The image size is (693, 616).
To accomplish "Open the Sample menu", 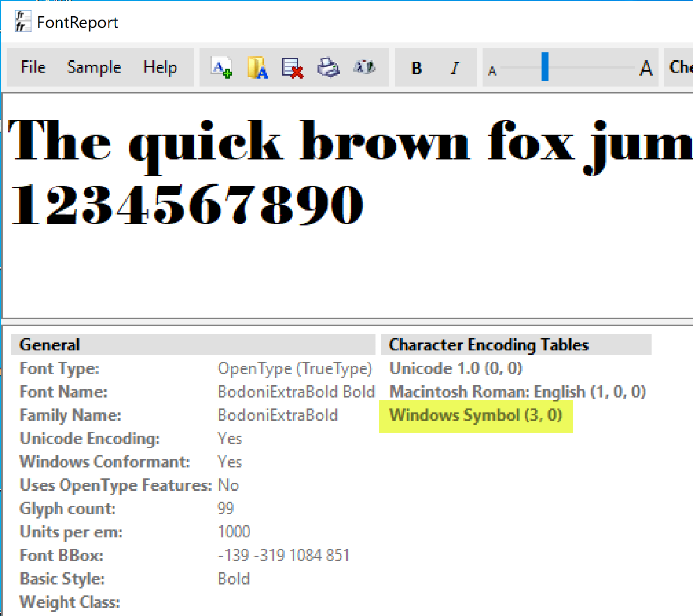I will (94, 67).
